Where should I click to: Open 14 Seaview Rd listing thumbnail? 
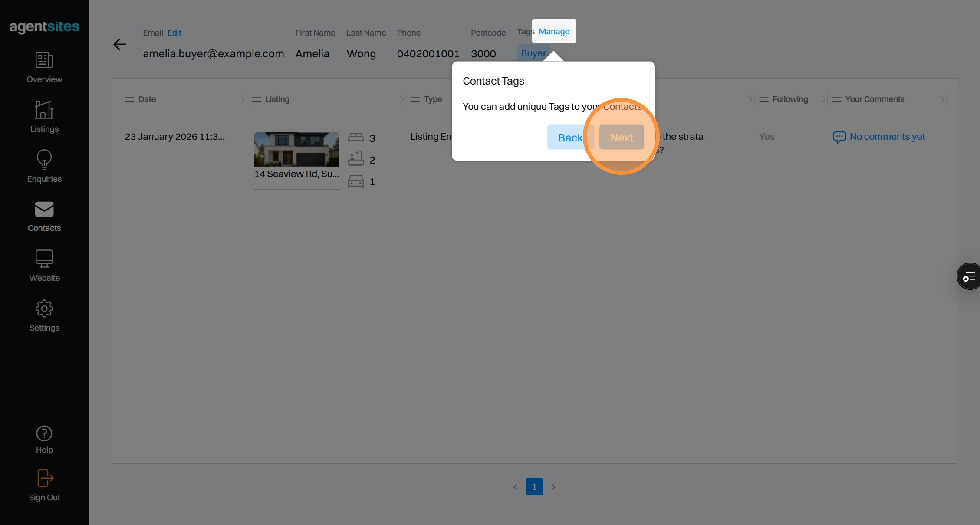tap(297, 150)
